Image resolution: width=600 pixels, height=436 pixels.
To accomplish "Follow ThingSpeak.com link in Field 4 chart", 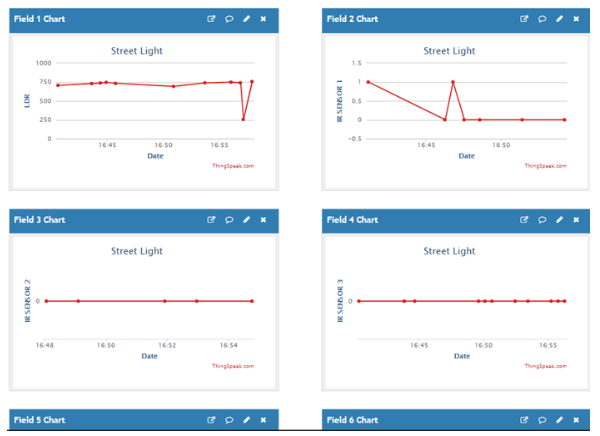I will [x=545, y=366].
